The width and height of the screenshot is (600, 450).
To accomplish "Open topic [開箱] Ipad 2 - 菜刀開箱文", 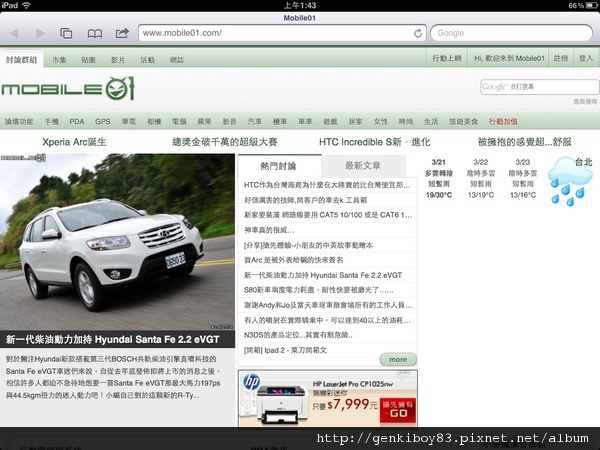I will tap(285, 350).
